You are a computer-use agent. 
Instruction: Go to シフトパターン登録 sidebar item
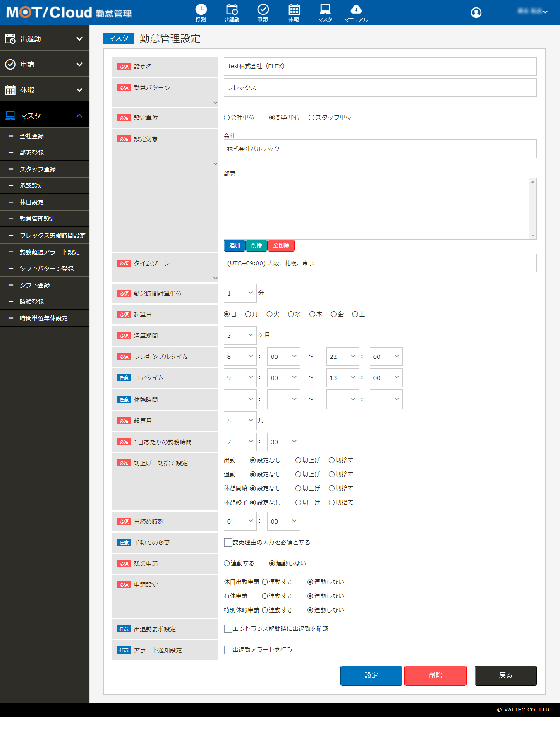click(47, 269)
